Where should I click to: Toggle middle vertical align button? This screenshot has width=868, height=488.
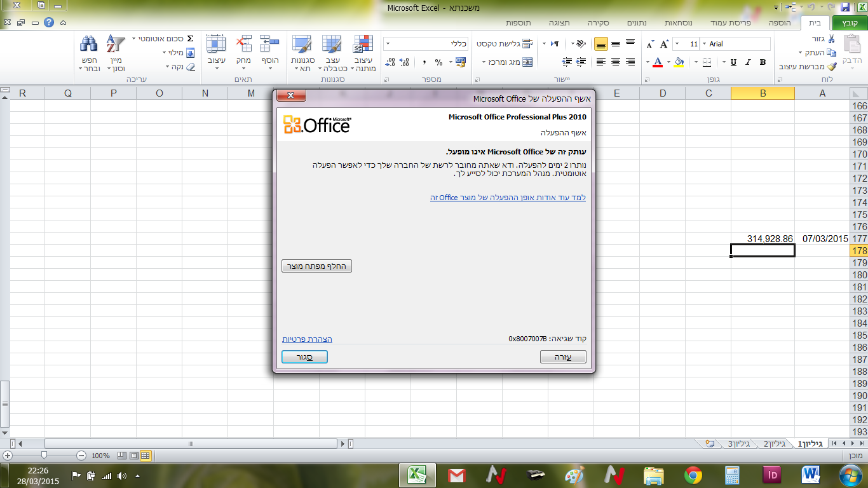click(615, 44)
